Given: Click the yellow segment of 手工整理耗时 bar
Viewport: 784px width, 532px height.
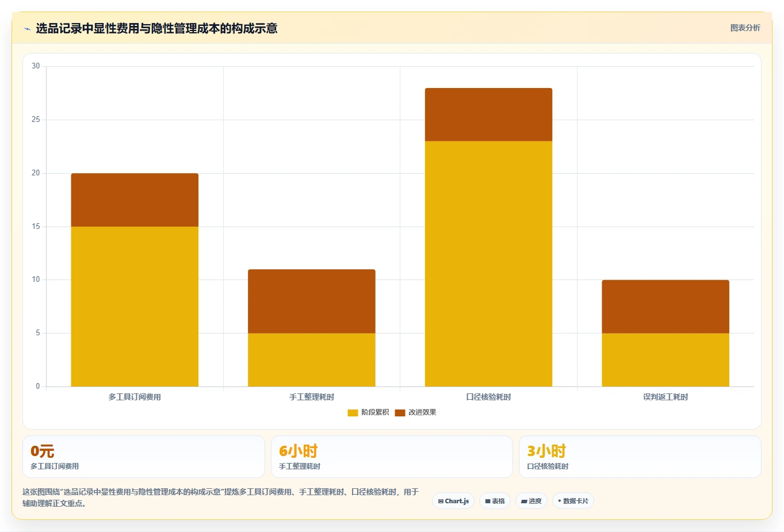Looking at the screenshot, I should pyautogui.click(x=312, y=360).
